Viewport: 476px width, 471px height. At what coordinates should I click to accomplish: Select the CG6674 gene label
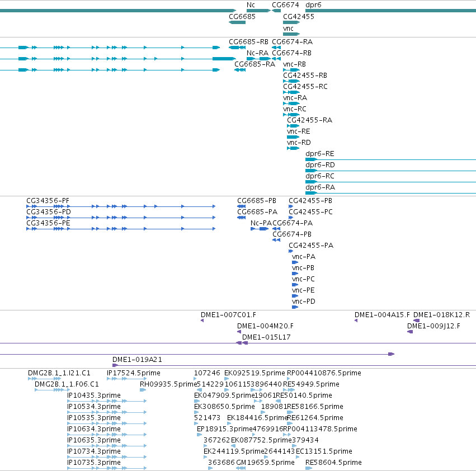[285, 5]
